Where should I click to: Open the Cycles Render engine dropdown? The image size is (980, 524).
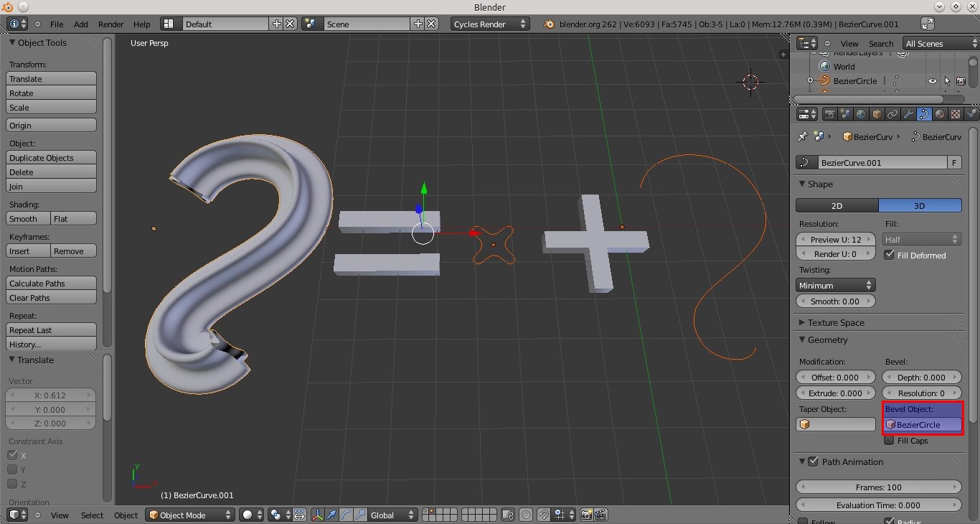(491, 24)
